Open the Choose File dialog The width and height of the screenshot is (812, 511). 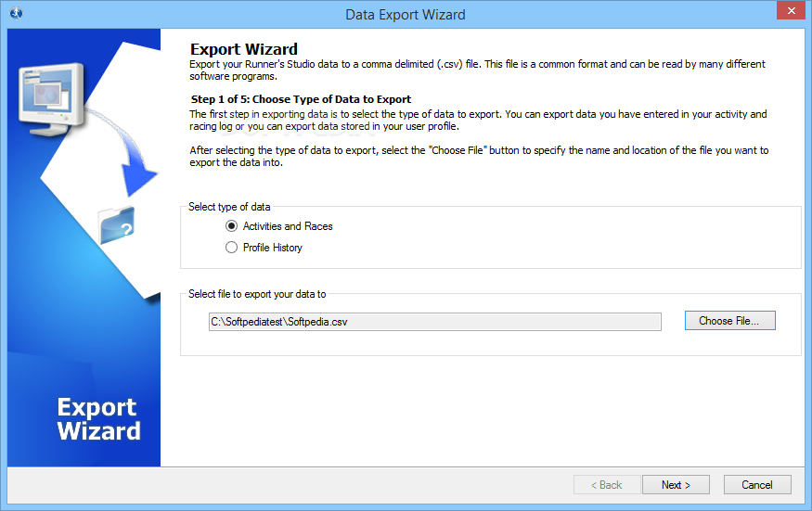pos(729,321)
